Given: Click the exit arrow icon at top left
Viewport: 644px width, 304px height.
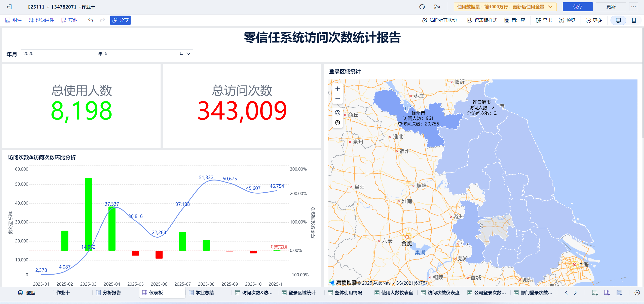Looking at the screenshot, I should (x=9, y=7).
